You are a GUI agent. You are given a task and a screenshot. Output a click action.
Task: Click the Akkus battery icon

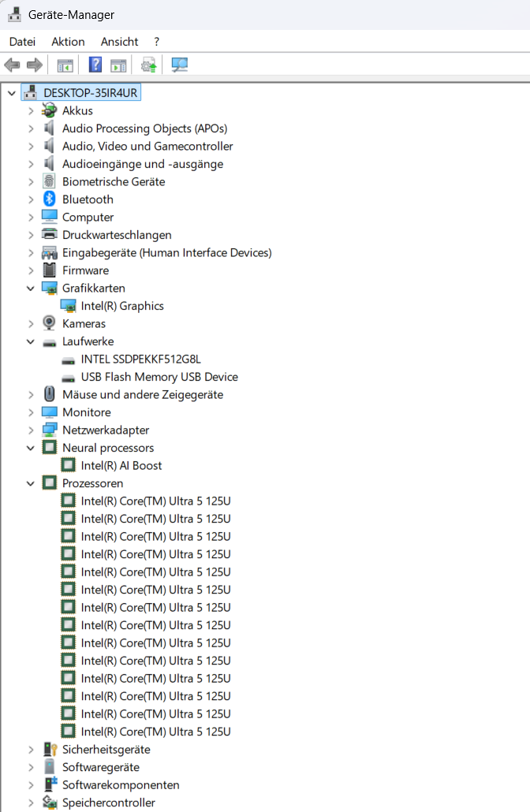(x=49, y=110)
